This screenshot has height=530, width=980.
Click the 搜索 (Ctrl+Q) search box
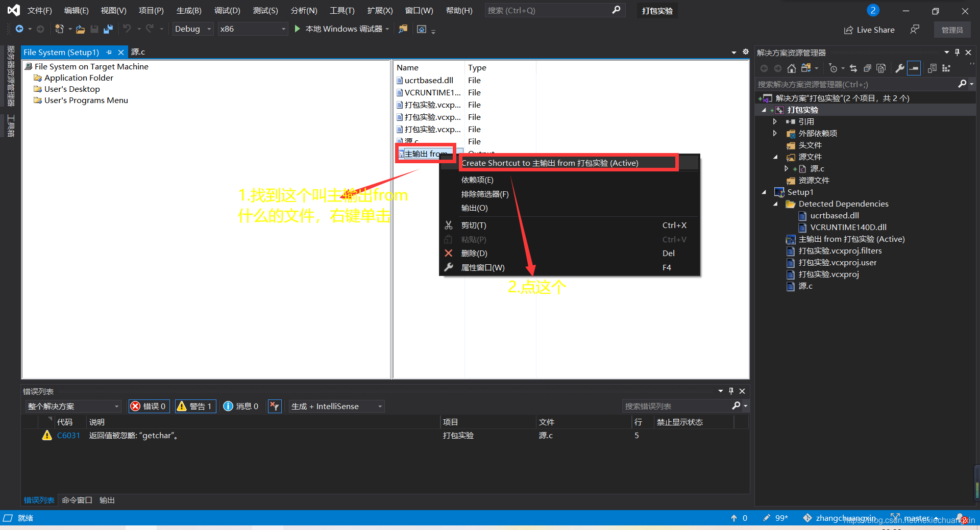554,10
